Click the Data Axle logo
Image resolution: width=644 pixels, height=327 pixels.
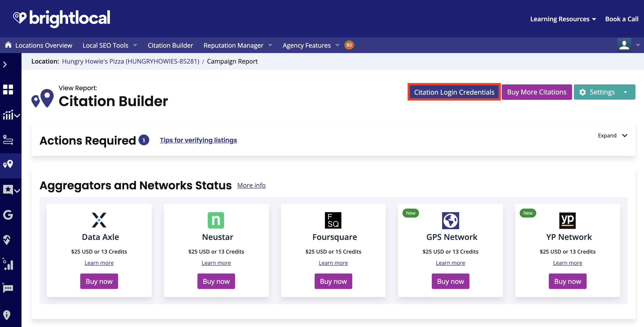99,220
